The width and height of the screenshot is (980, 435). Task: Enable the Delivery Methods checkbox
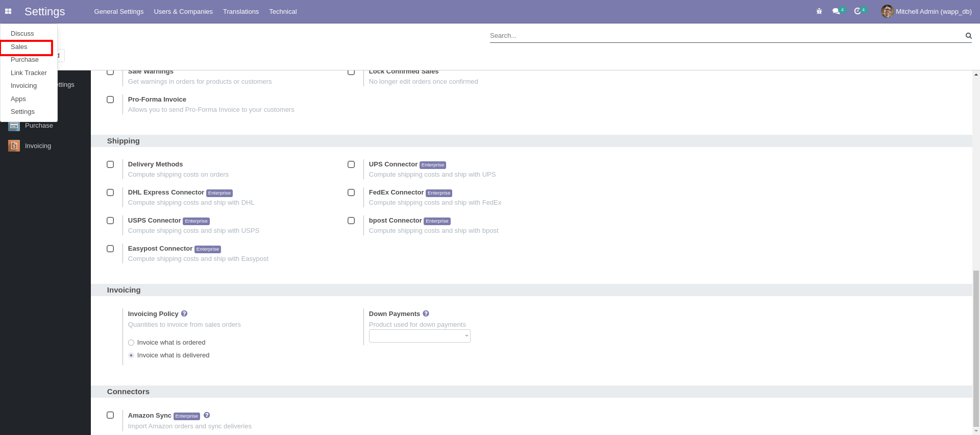tap(110, 164)
